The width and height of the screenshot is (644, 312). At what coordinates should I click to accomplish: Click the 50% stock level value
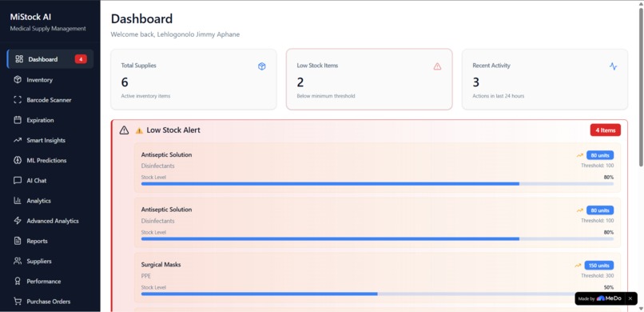[x=609, y=287]
